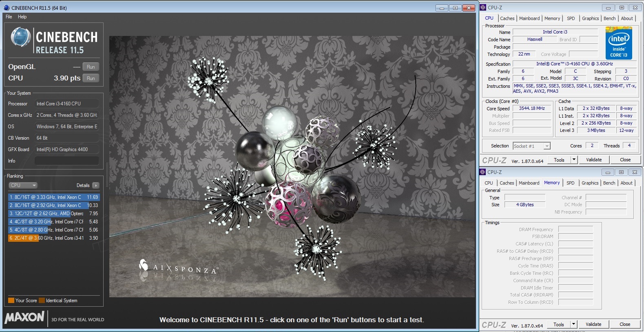Viewport: 644px width, 332px height.
Task: Switch to SPD tab in top CPU-Z
Action: point(571,18)
